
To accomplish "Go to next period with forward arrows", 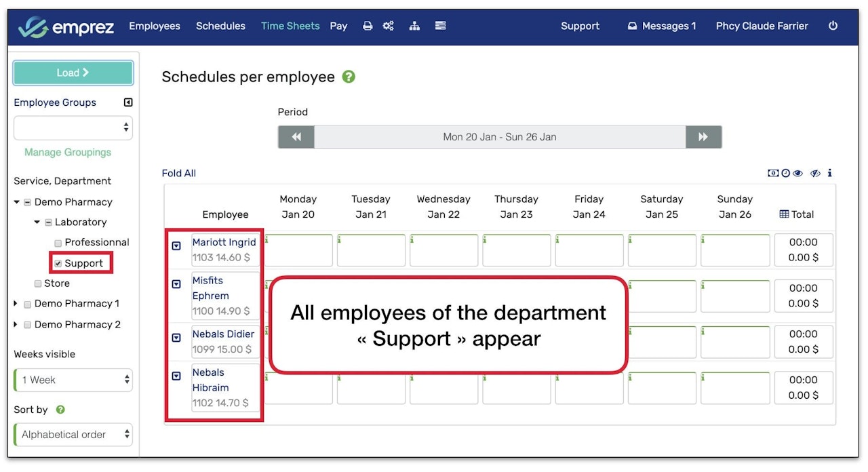I will click(703, 137).
